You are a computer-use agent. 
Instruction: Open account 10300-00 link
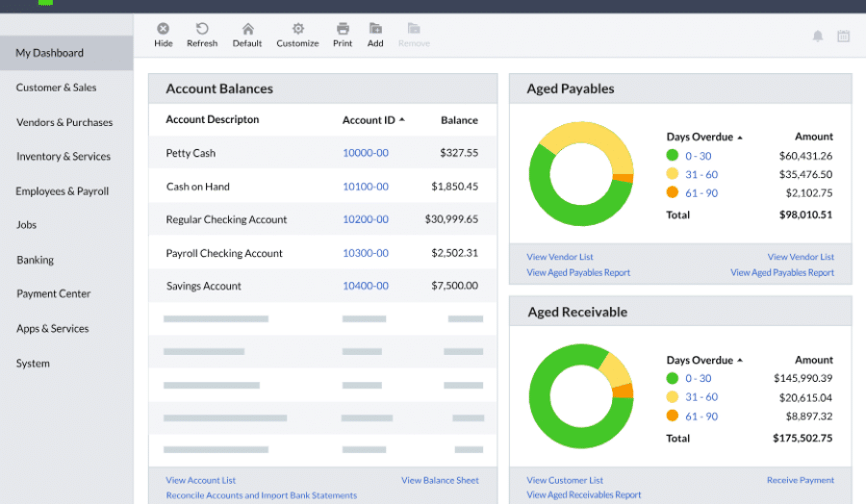point(366,253)
